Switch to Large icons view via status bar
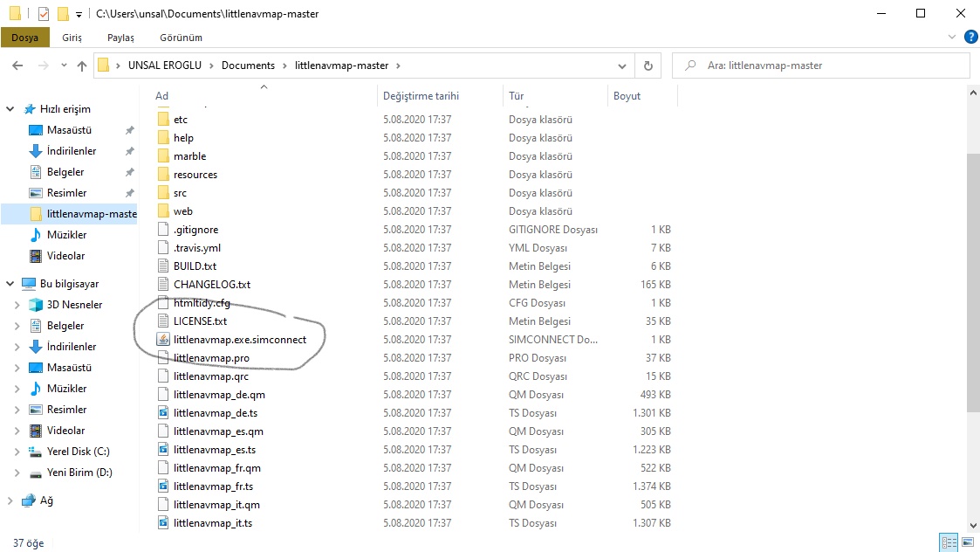Image resolution: width=980 pixels, height=552 pixels. (968, 542)
